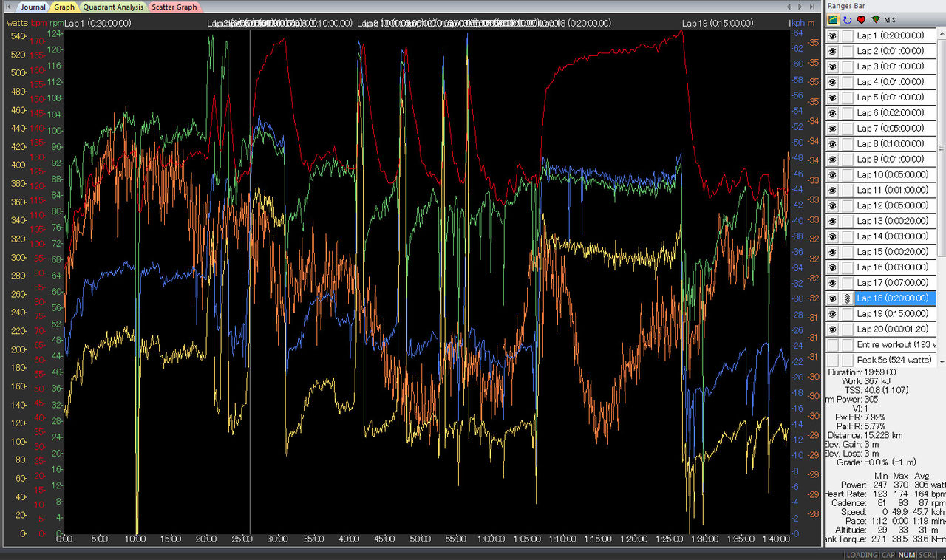This screenshot has height=560, width=946.
Task: Click the chart icon in Ranges Bar toolbar
Action: click(833, 19)
